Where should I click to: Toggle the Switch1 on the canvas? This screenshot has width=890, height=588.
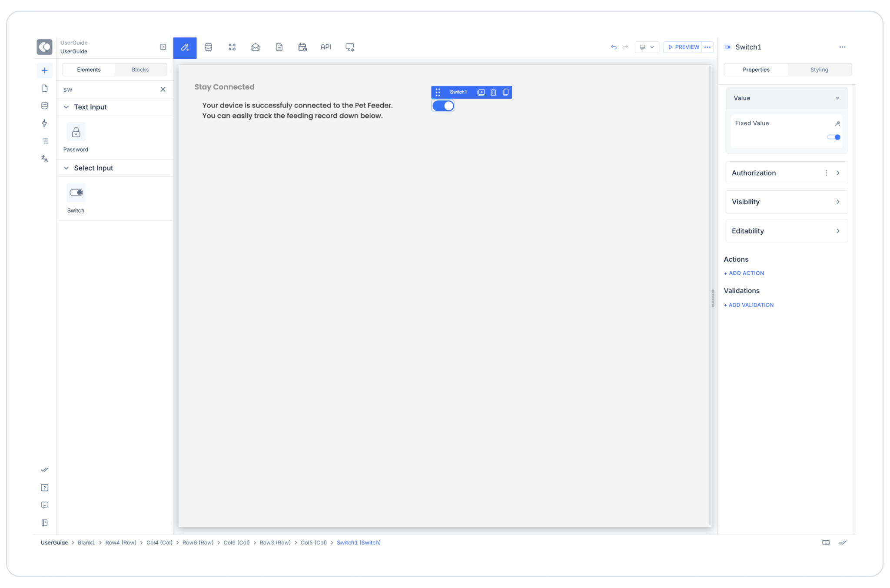click(x=443, y=106)
